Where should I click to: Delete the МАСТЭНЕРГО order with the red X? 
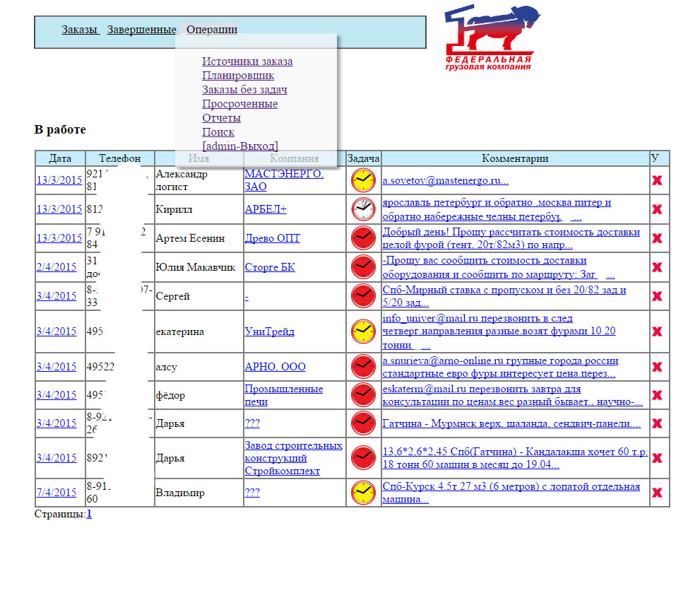(x=657, y=180)
